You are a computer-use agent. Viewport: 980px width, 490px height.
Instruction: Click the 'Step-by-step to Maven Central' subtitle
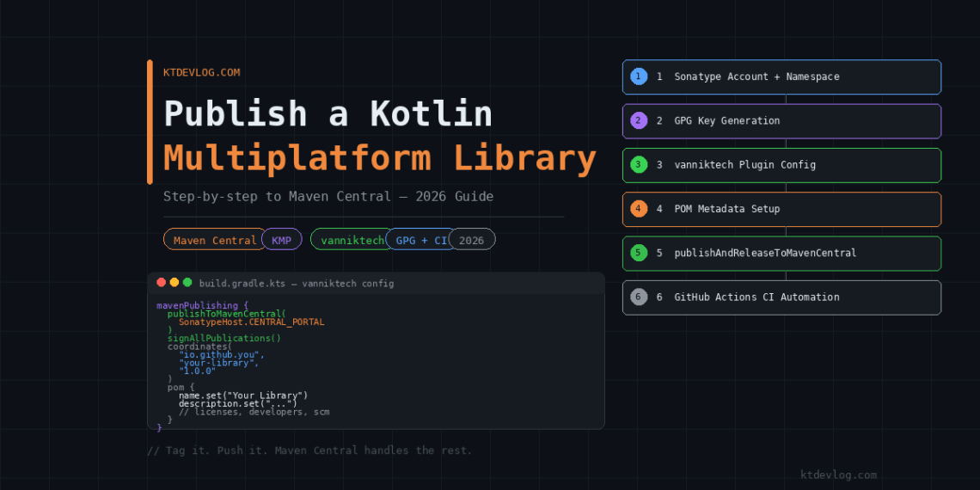(328, 196)
